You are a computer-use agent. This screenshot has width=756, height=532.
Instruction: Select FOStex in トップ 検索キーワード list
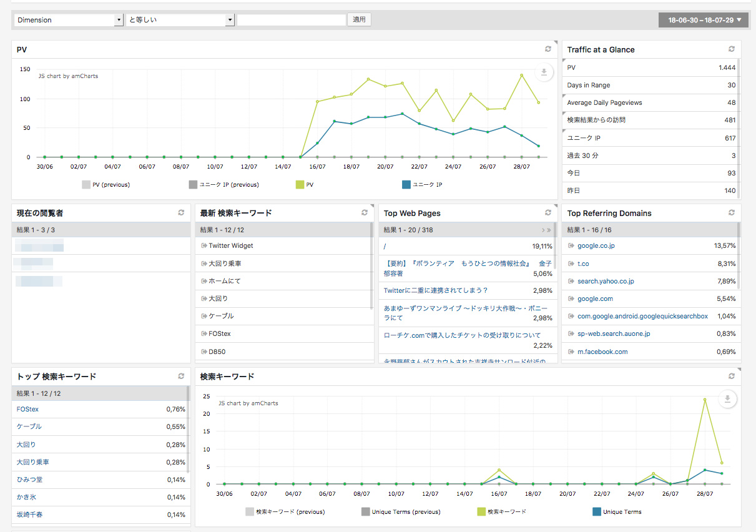(27, 410)
